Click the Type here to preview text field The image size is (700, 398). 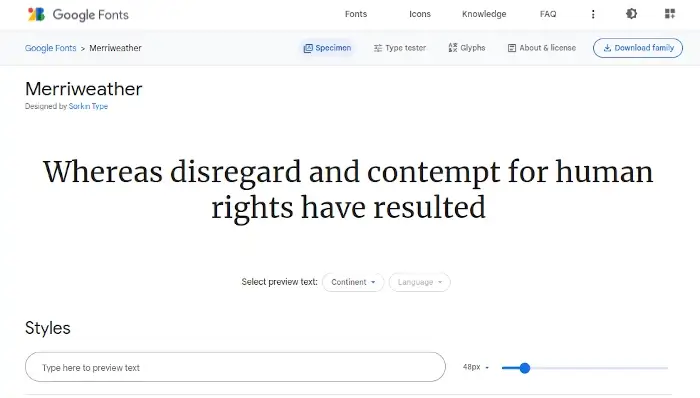[x=235, y=367]
